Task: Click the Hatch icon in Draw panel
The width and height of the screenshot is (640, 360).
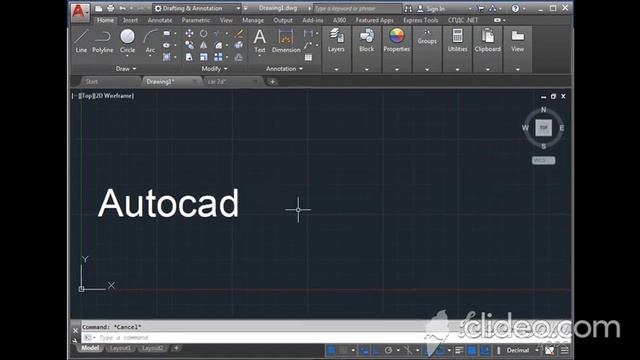Action: tap(167, 57)
